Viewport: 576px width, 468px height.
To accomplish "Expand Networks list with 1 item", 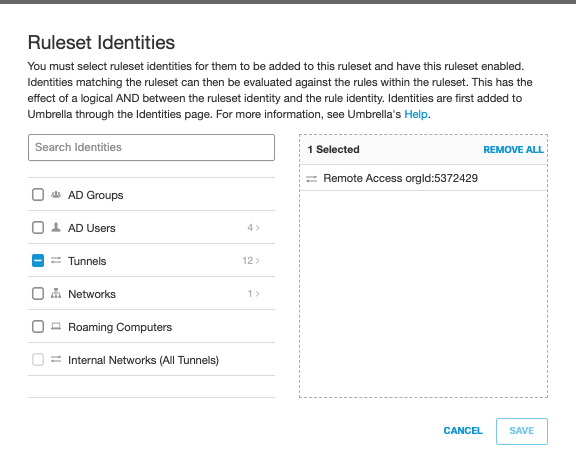I will coord(253,294).
